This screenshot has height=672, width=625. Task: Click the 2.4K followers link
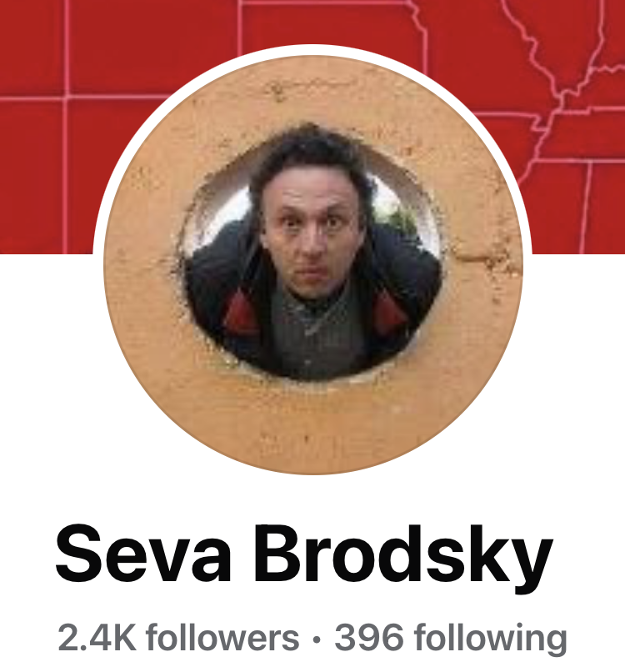tap(178, 638)
